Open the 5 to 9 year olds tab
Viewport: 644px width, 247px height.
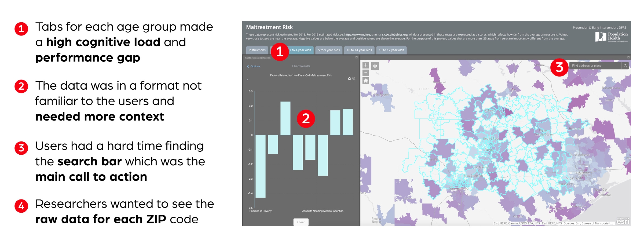click(x=328, y=50)
